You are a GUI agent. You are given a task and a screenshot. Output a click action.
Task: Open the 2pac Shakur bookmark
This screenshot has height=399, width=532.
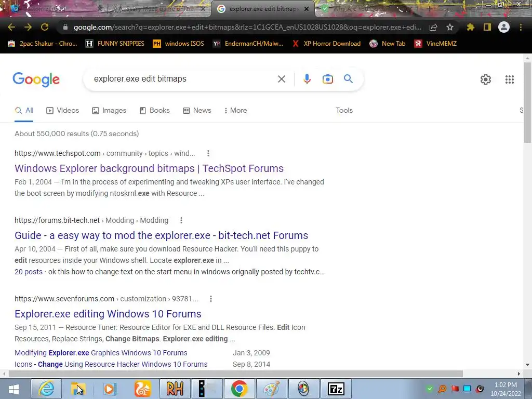point(43,44)
